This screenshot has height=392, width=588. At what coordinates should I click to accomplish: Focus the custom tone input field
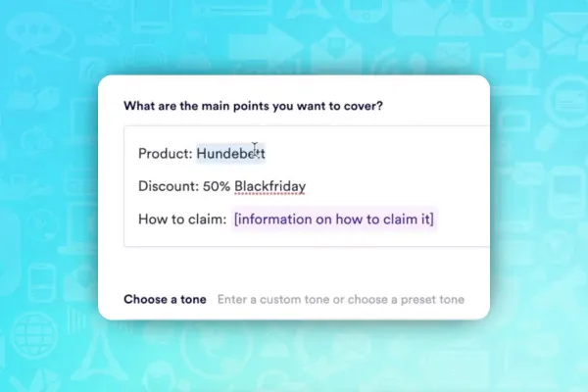341,299
